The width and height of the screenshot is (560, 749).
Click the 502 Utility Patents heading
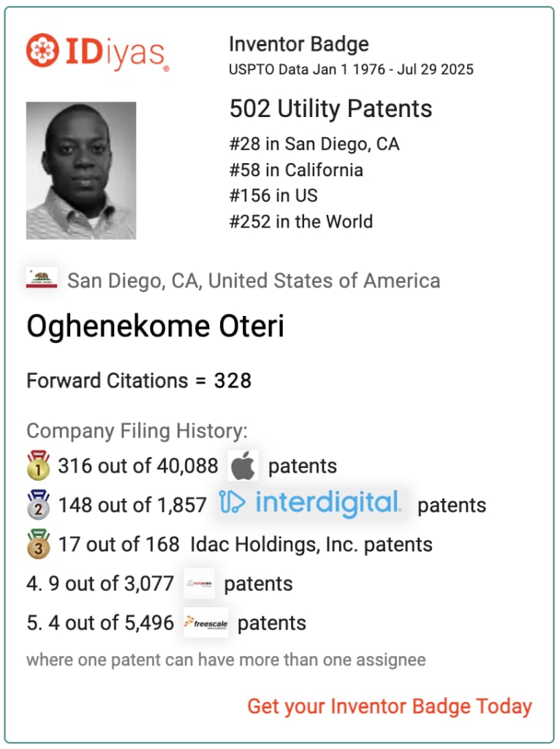tap(331, 108)
